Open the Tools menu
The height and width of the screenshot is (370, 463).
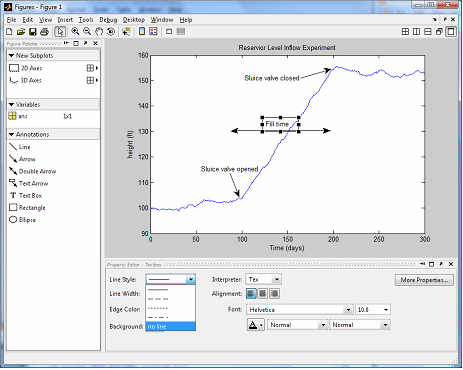(x=86, y=20)
